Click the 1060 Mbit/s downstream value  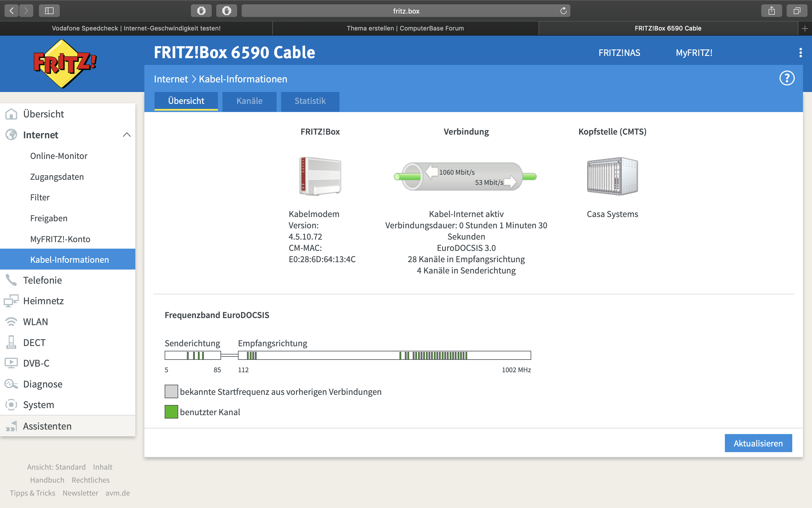point(457,172)
